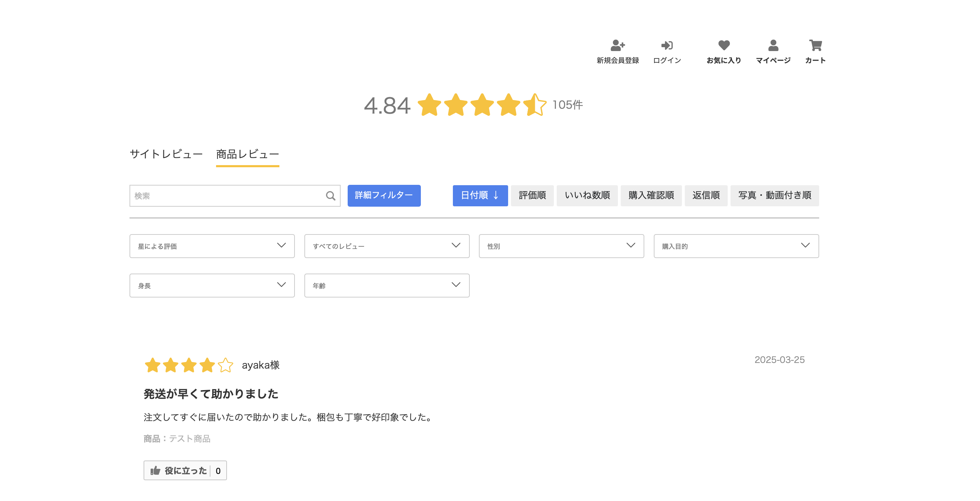Click the magnifier search icon
980x501 pixels.
[330, 196]
